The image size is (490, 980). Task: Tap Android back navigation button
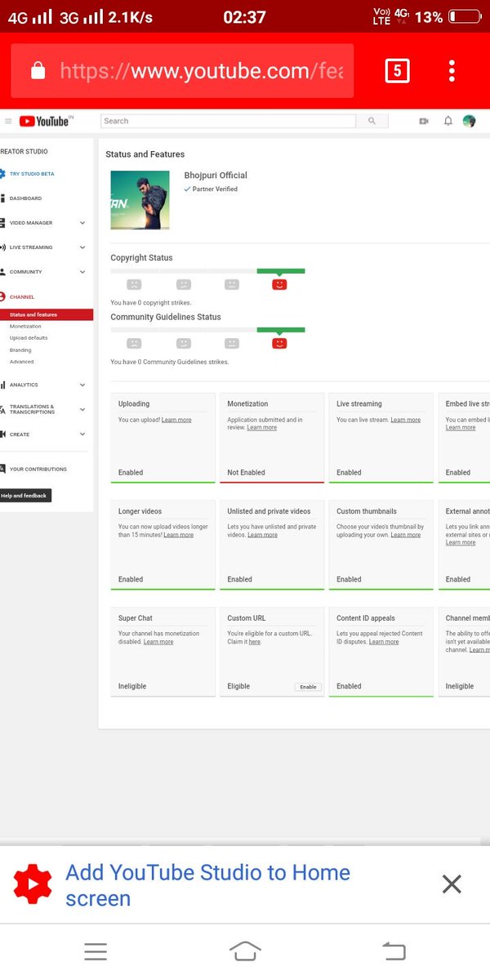pyautogui.click(x=394, y=951)
